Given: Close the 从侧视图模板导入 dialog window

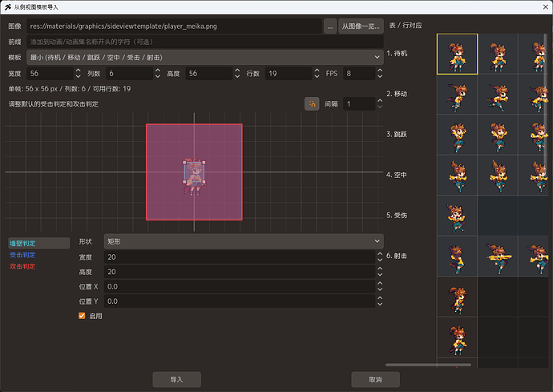Looking at the screenshot, I should click(545, 7).
